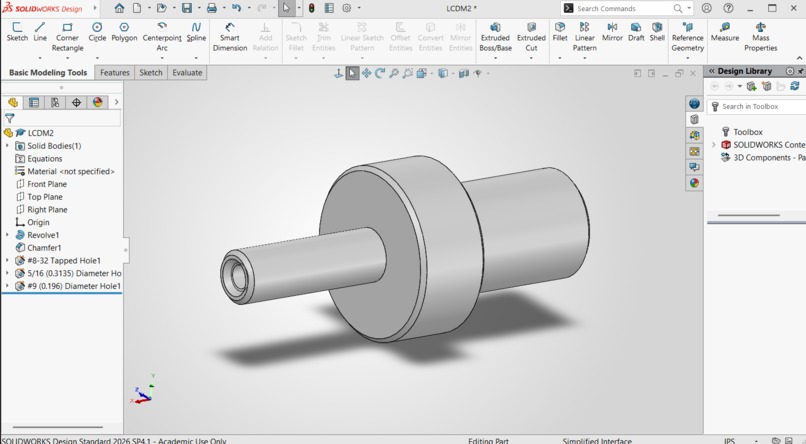Viewport: 806px width, 444px height.
Task: Activate Smart Dimension
Action: click(x=230, y=37)
